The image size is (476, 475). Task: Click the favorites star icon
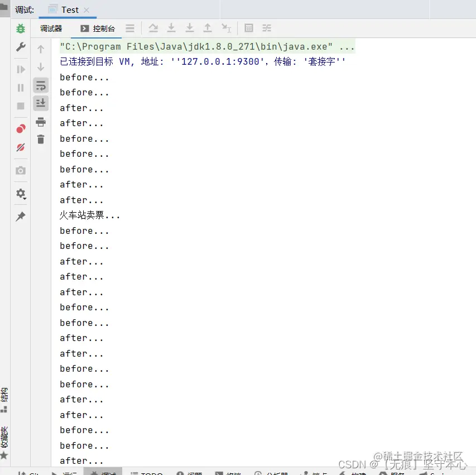click(x=4, y=455)
